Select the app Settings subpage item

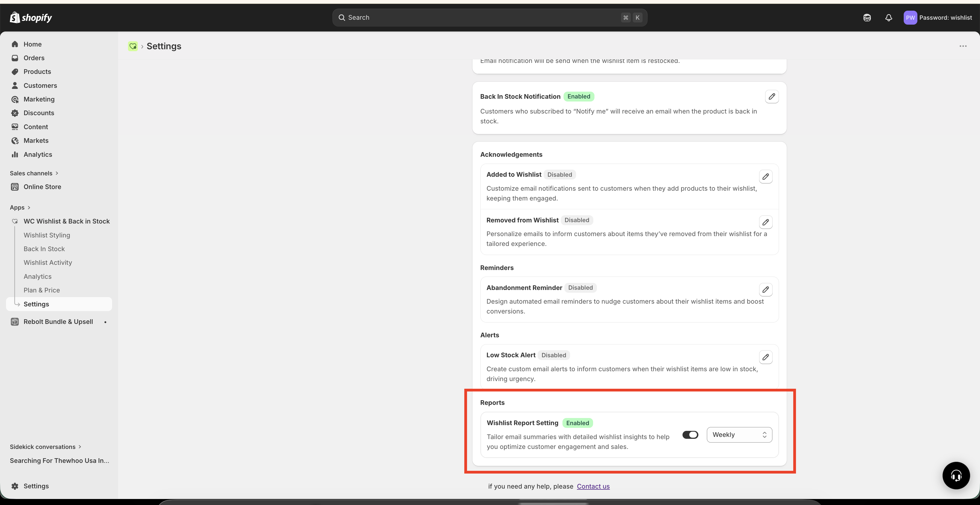(59, 304)
